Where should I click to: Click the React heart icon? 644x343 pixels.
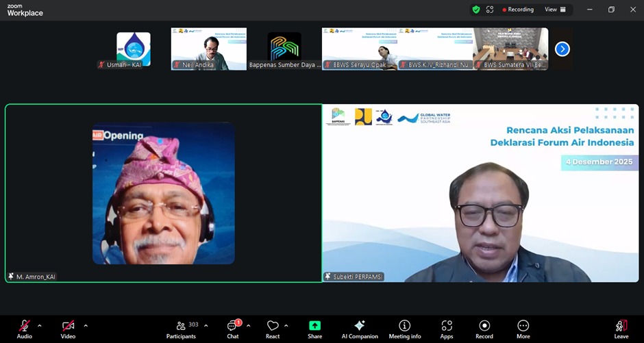[273, 329]
